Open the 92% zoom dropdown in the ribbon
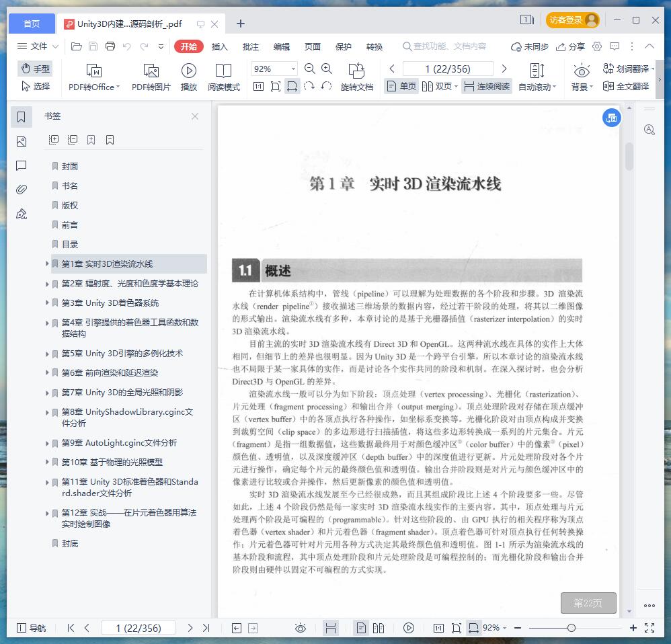 (x=293, y=69)
